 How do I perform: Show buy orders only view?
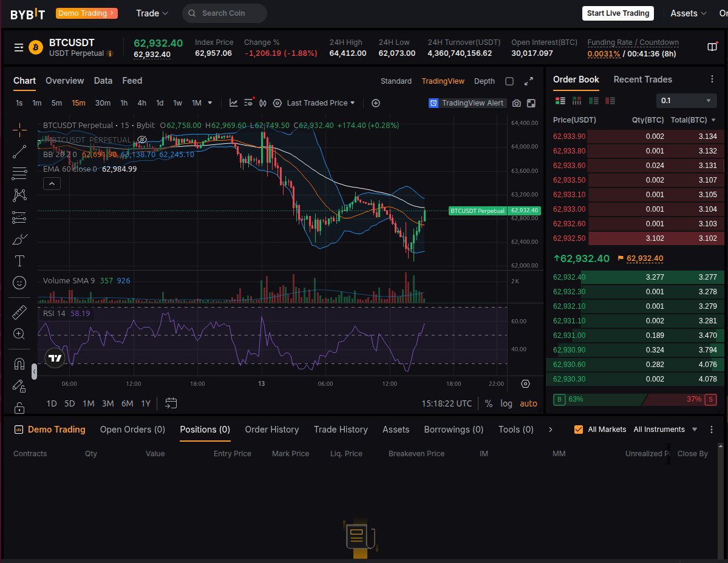coord(593,101)
